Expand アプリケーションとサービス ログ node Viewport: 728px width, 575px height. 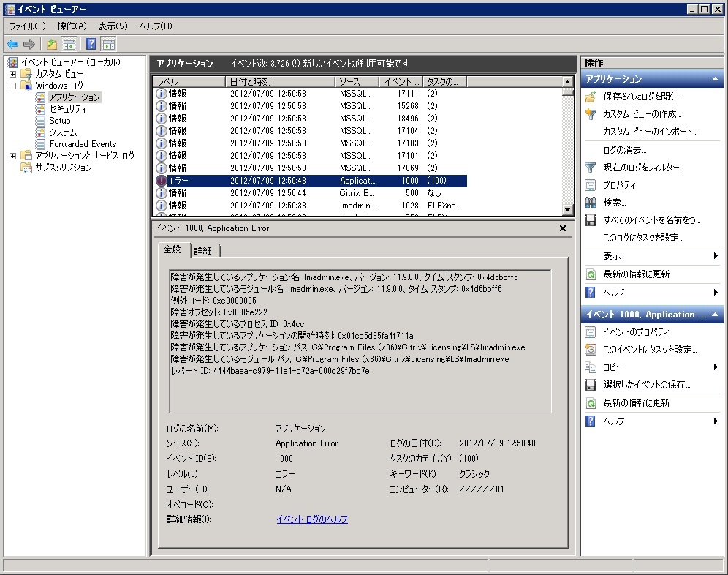click(x=12, y=156)
